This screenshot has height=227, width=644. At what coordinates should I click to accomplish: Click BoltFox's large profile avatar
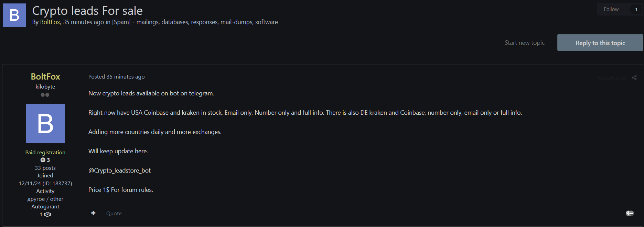pos(45,123)
